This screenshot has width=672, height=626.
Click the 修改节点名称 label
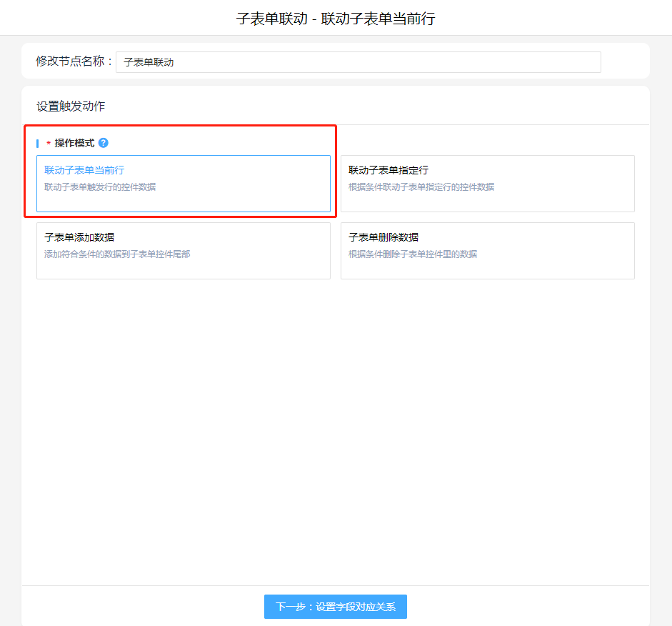point(74,61)
